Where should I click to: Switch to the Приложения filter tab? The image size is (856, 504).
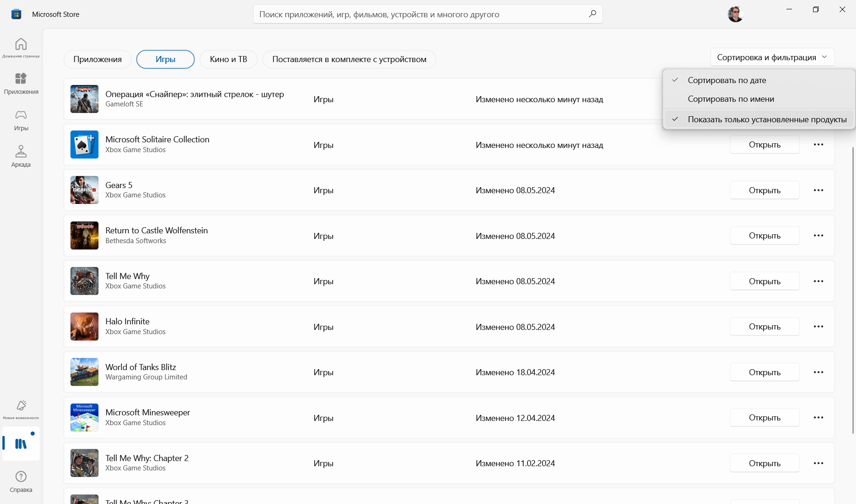[x=98, y=59]
